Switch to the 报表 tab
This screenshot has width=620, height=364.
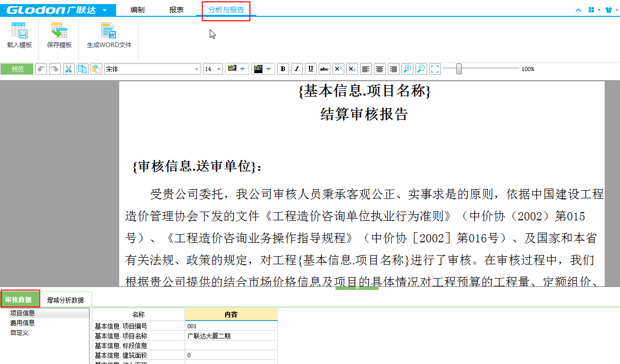pos(176,10)
